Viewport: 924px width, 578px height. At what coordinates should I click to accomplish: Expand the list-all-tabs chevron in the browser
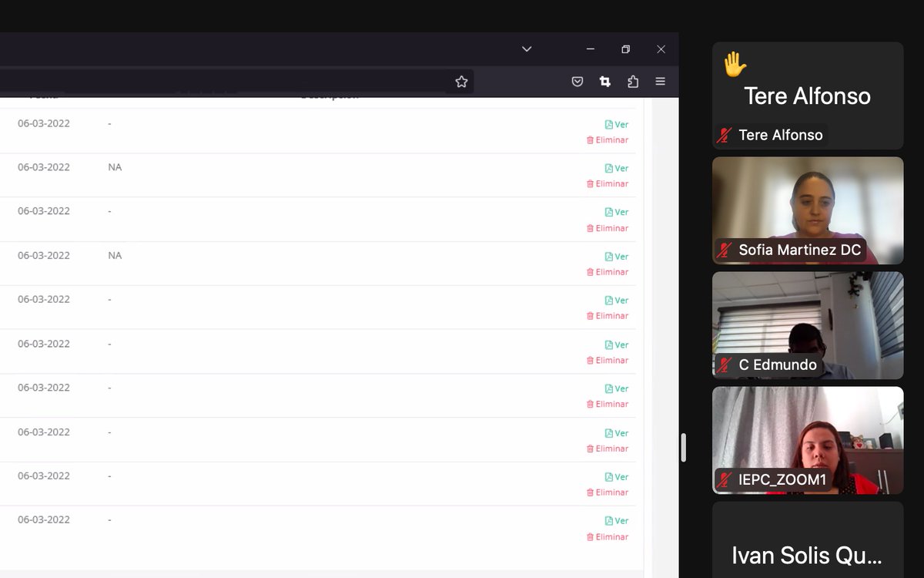pos(527,49)
